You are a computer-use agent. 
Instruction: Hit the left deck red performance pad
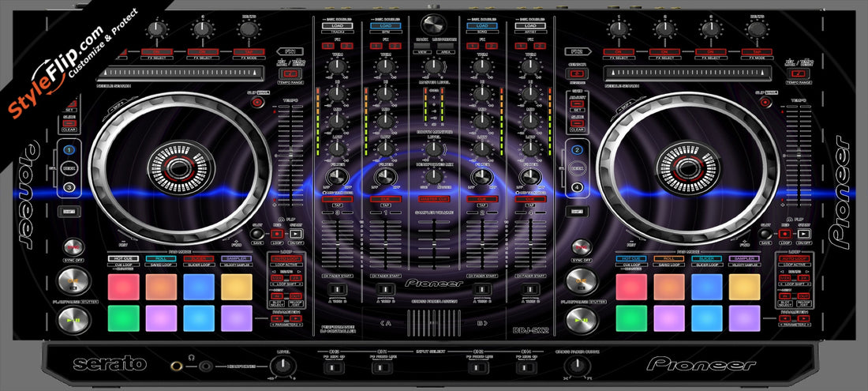(123, 287)
